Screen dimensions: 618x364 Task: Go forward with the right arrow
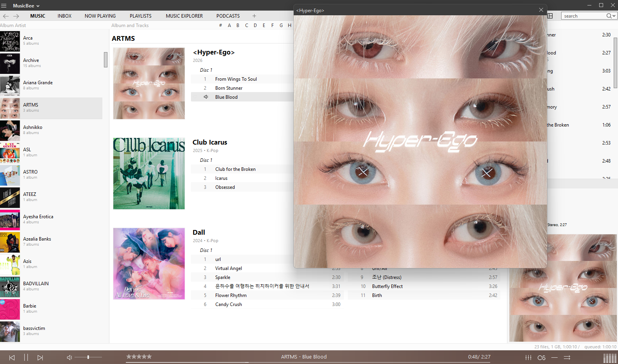16,16
